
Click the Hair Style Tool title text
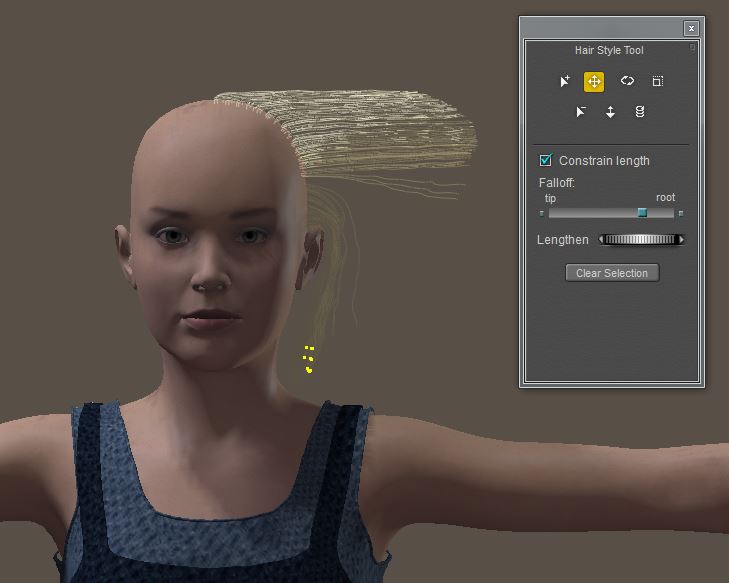pyautogui.click(x=609, y=50)
